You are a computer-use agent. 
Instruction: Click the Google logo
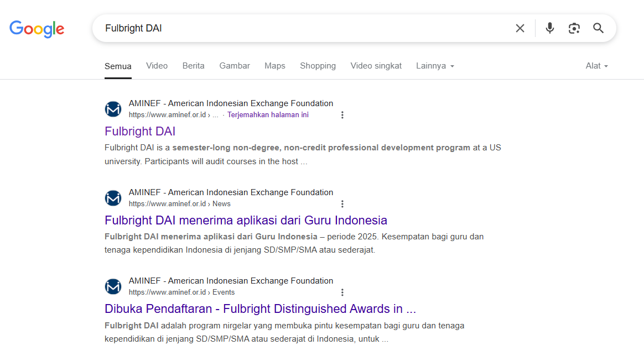click(37, 29)
